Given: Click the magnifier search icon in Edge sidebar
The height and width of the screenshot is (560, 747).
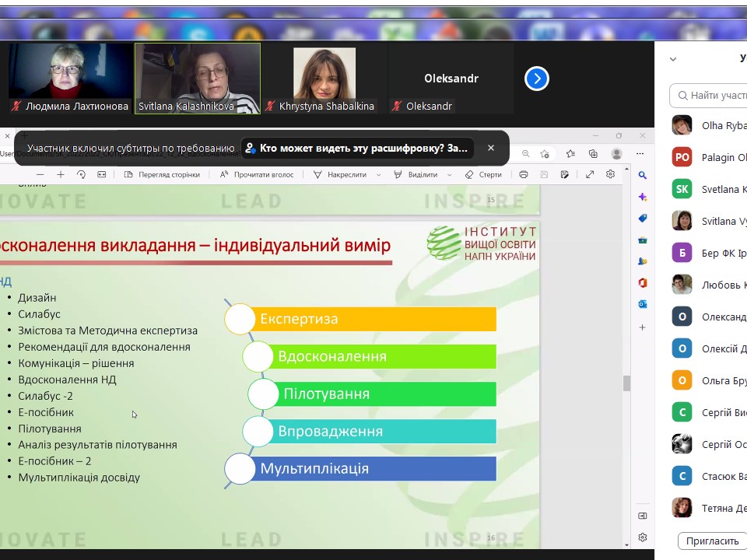Looking at the screenshot, I should [643, 176].
